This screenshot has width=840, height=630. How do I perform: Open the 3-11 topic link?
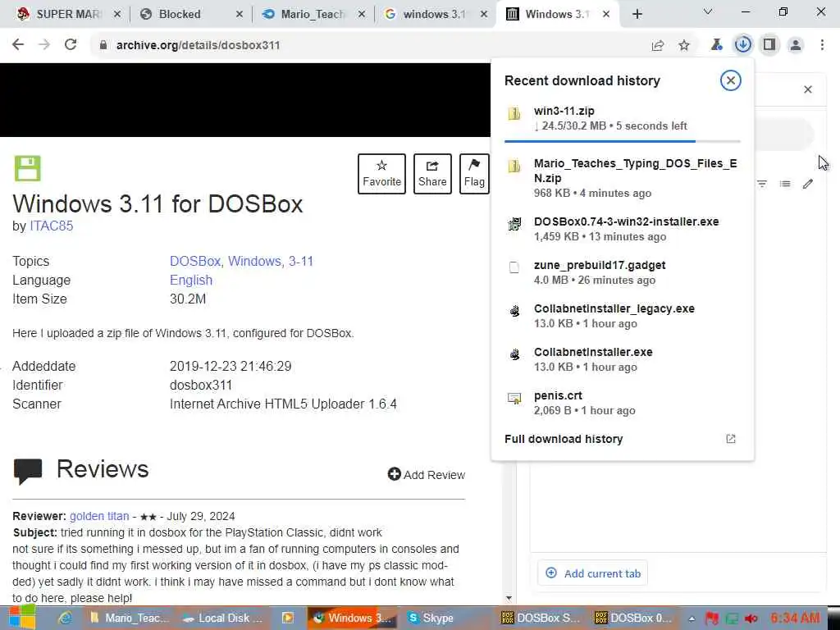(301, 261)
